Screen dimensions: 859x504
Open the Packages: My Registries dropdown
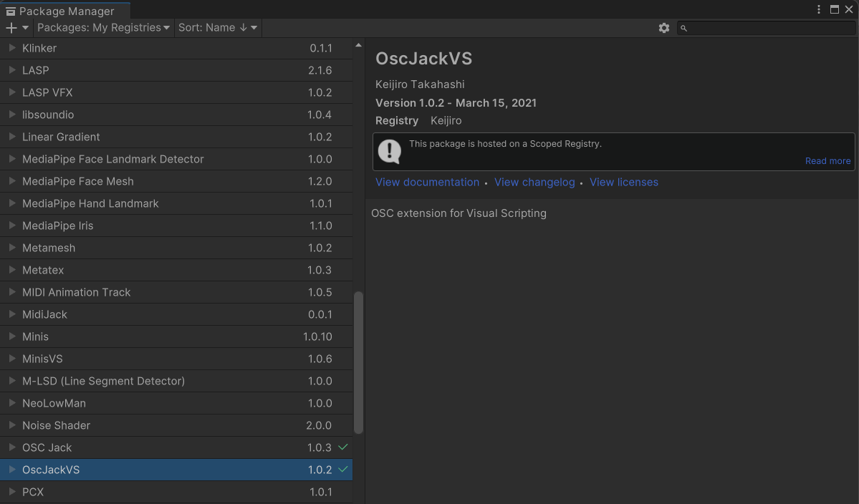pos(103,28)
